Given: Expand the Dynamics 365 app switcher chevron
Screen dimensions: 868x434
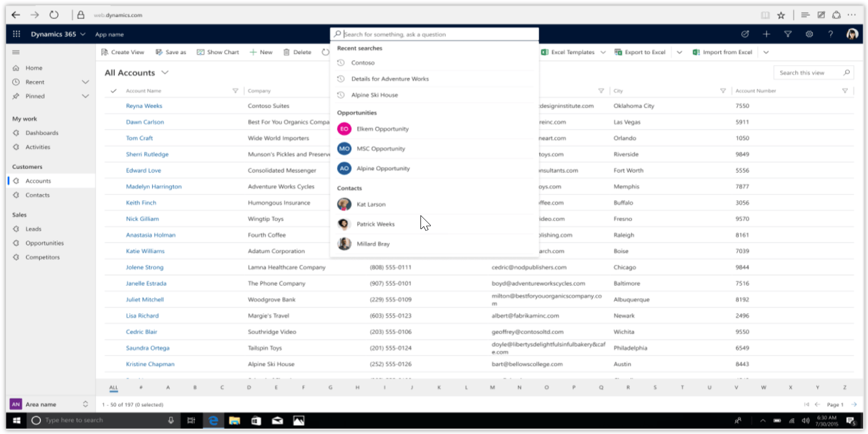Looking at the screenshot, I should (x=83, y=34).
